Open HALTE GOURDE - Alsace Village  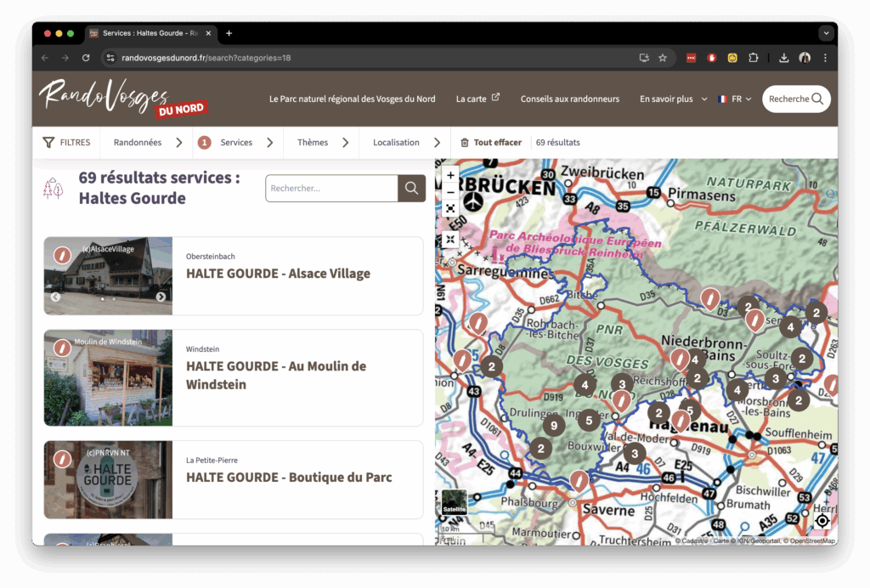pos(278,274)
